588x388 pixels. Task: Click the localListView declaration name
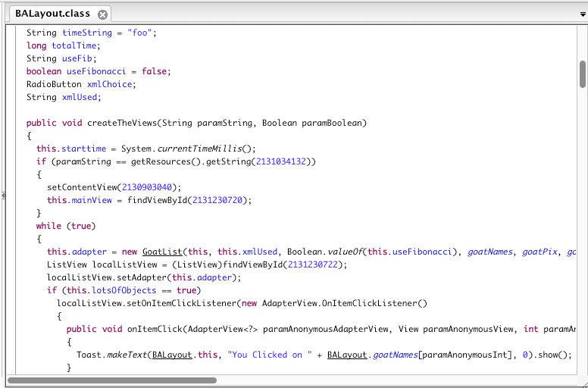[x=125, y=264]
